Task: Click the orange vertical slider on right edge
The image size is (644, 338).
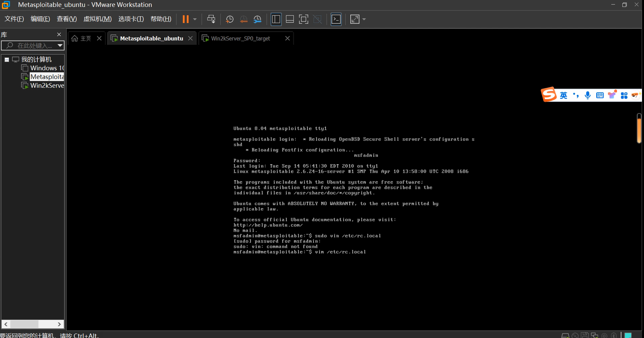Action: pos(639,128)
